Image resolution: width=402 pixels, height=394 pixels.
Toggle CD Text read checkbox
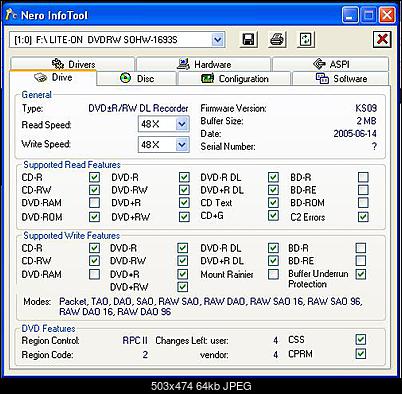(273, 202)
